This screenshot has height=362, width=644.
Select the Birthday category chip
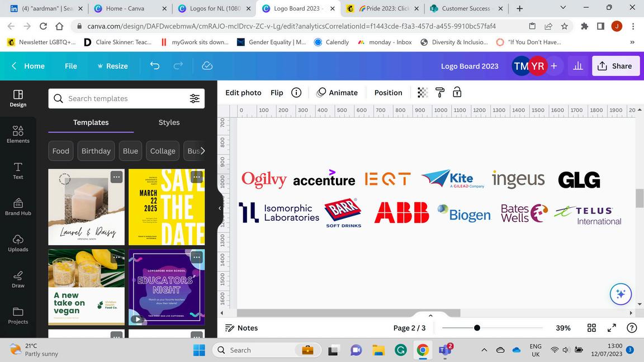[96, 151]
